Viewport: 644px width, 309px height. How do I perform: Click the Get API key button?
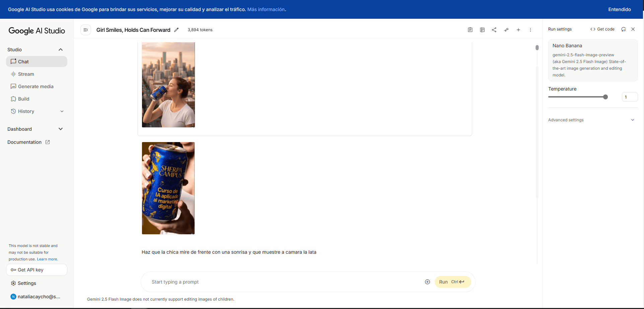(37, 270)
